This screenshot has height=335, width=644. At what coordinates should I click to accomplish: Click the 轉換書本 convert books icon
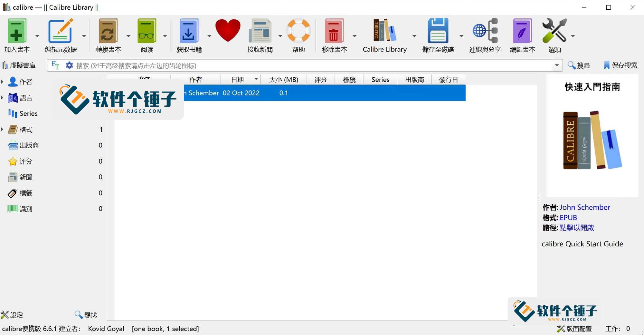click(108, 31)
